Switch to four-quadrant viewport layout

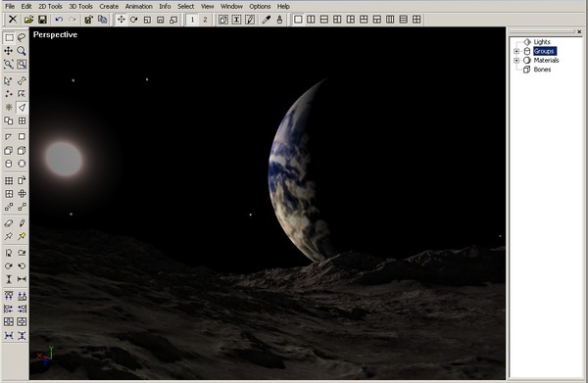tap(416, 20)
